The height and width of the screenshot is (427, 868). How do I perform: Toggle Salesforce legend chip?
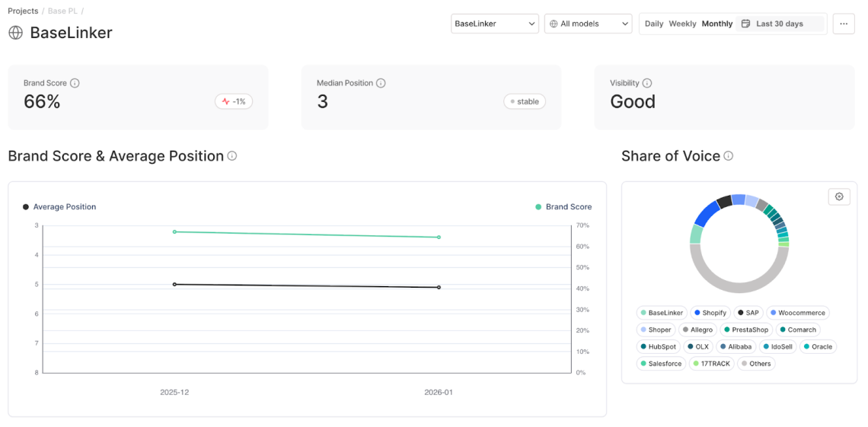click(x=662, y=364)
